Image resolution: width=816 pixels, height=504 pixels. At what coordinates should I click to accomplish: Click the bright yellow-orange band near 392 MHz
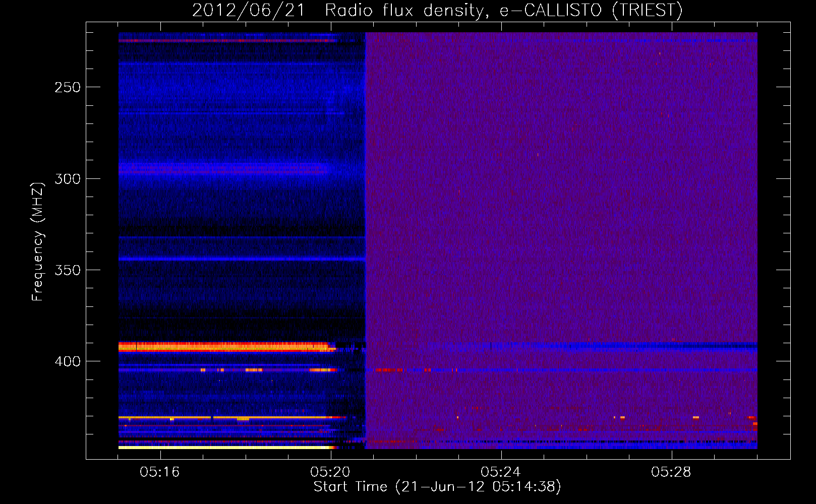(227, 346)
